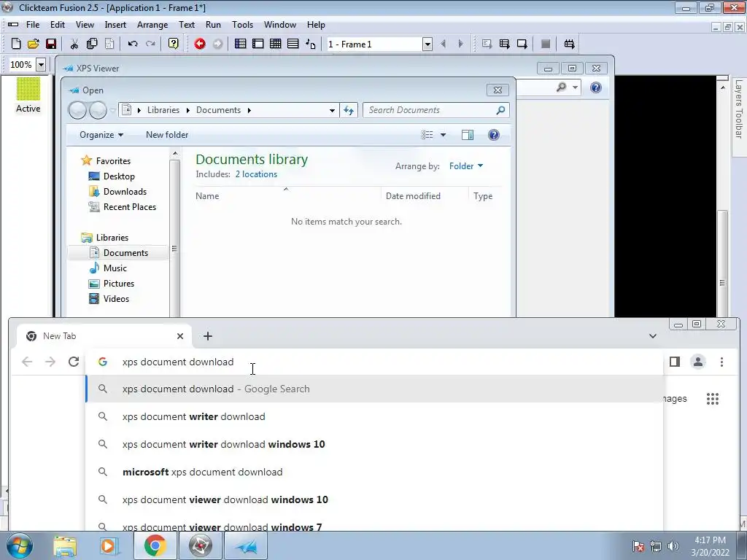Click the Copy icon in Fusion toolbar
The image size is (747, 560).
point(92,44)
